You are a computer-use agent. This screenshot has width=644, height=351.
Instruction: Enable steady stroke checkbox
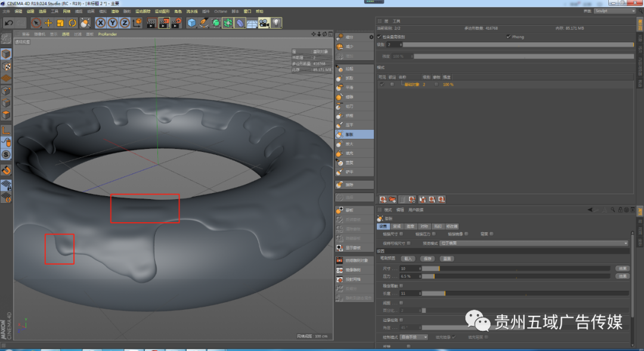click(401, 285)
